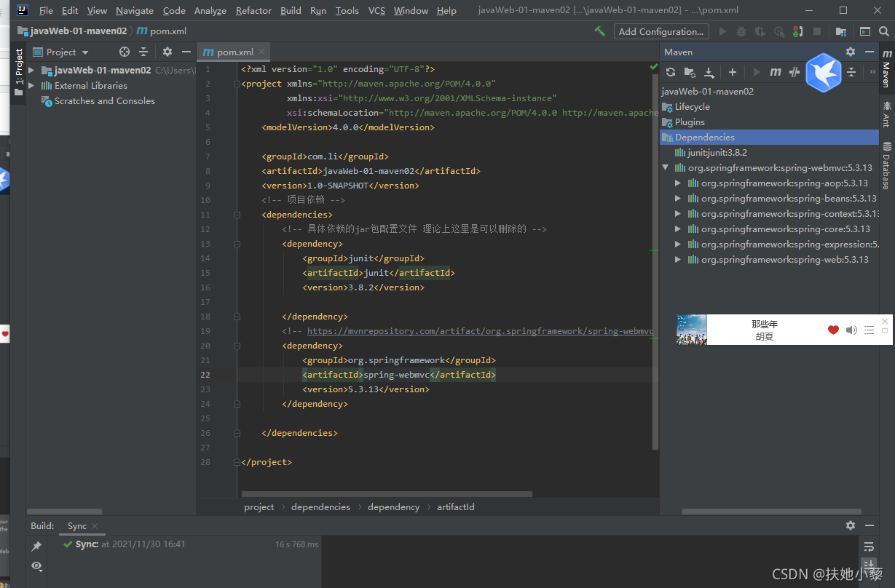The image size is (895, 588).
Task: Open Maven more toolbar actions chevron
Action: (872, 72)
